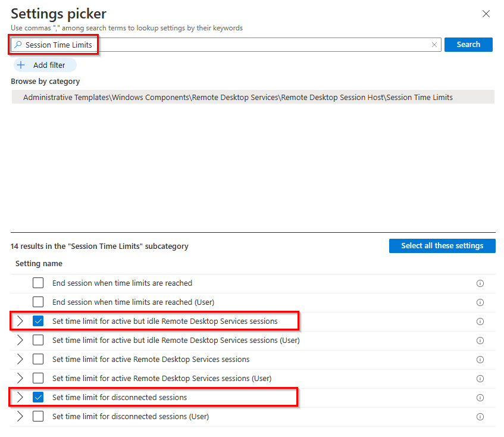The width and height of the screenshot is (504, 437).
Task: Expand Set time limit for disconnected sessions (User)
Action: coord(20,417)
